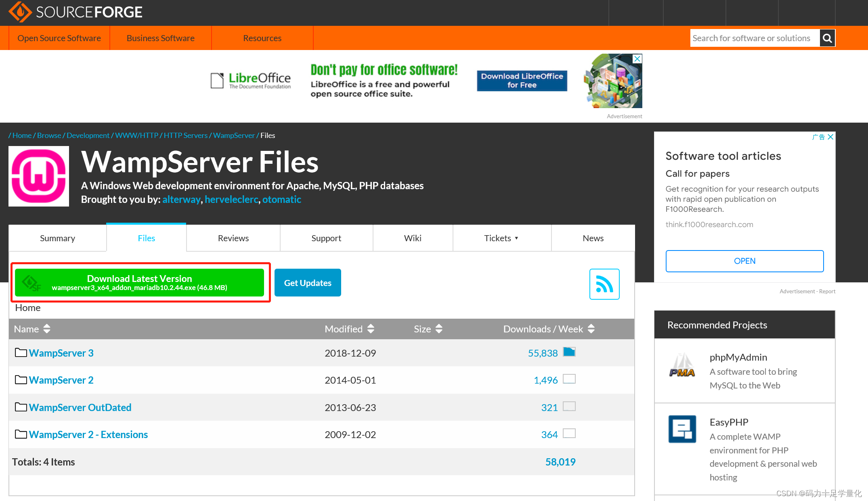Click LibreOffice document logo in banner

(217, 80)
